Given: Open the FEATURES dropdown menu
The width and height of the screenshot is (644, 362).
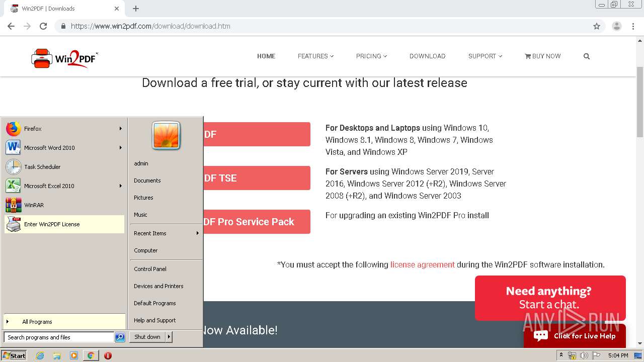Looking at the screenshot, I should click(x=315, y=56).
